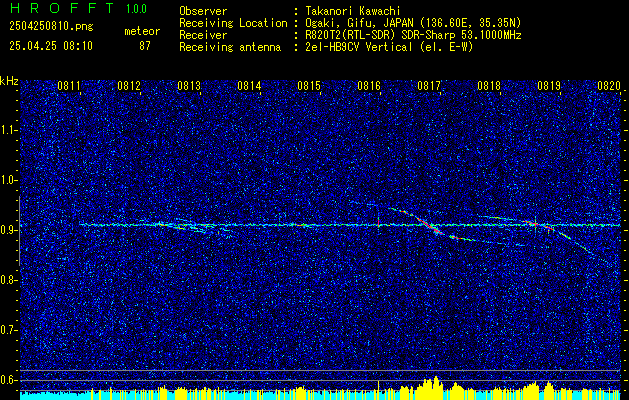Click the 0.8 kHz axis label

[8, 280]
